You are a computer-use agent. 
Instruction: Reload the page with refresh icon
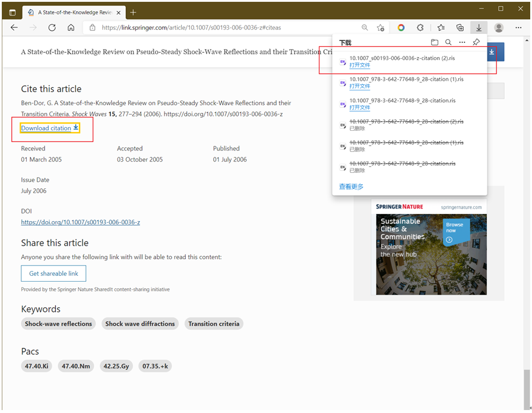click(x=52, y=27)
